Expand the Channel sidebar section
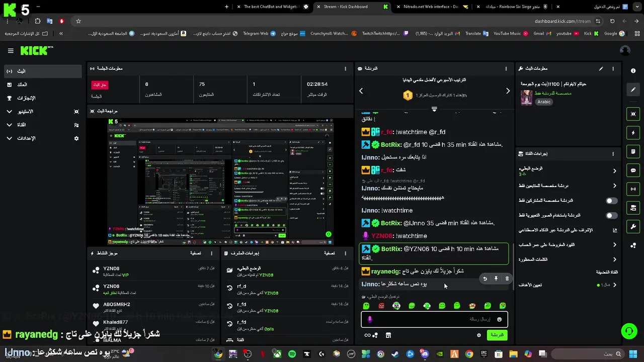The height and width of the screenshot is (362, 644). (x=43, y=125)
